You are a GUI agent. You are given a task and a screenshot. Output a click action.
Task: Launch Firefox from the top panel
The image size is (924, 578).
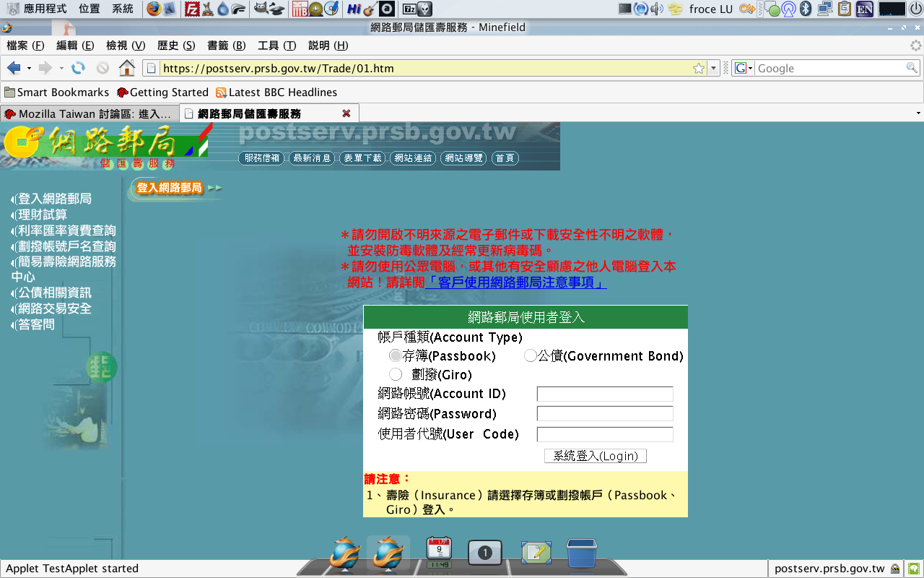coord(154,9)
